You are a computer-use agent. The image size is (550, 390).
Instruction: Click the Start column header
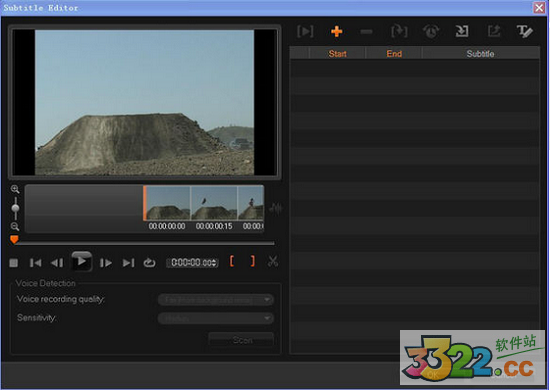[337, 54]
